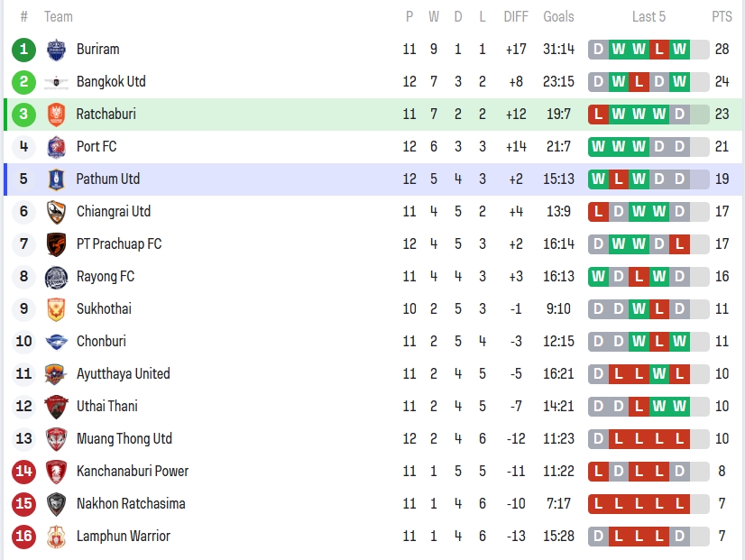This screenshot has height=560, width=745.
Task: Click the Goals column header
Action: coord(558,16)
